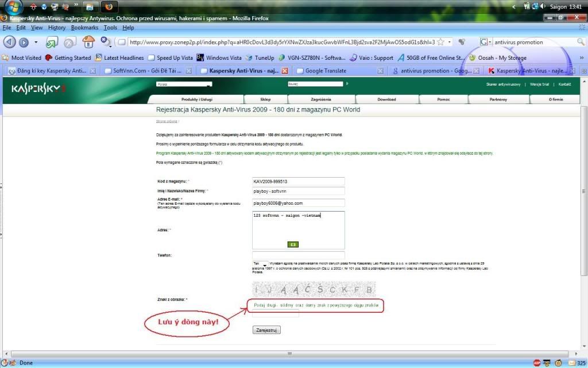Screen dimensions: 588x368
Task: Close the Google Translate tab
Action: coord(380,71)
